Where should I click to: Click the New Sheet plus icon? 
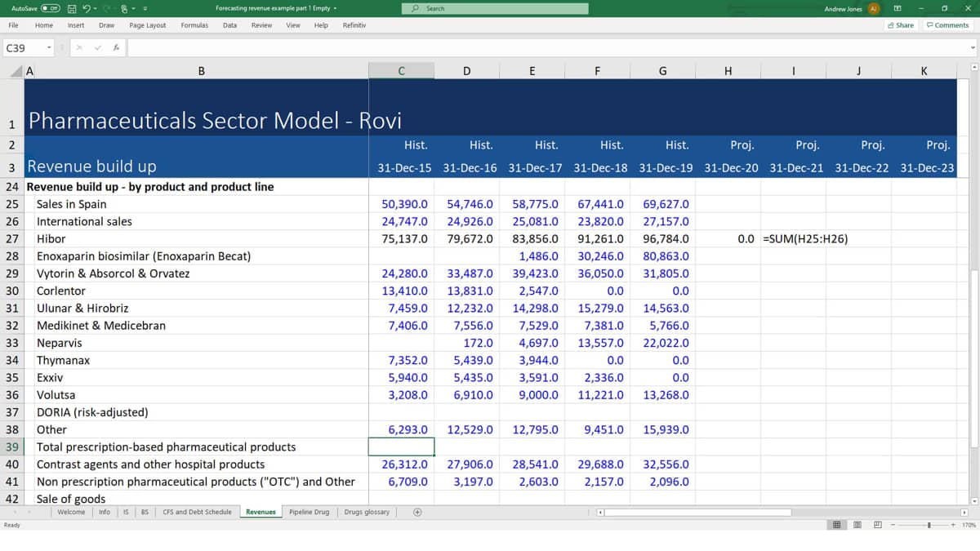point(417,512)
